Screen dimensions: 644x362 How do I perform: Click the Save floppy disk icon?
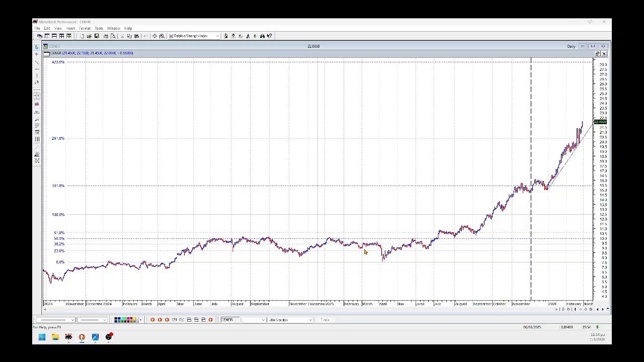[97, 36]
